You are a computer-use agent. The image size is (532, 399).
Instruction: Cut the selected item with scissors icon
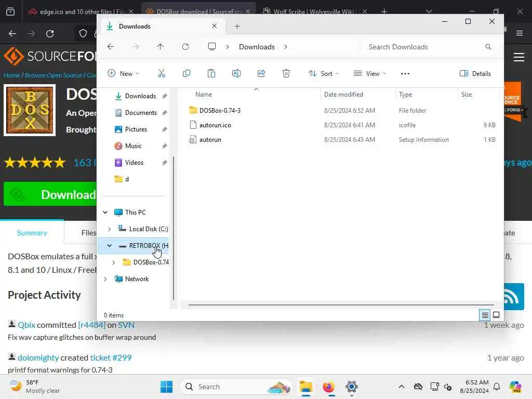click(162, 73)
